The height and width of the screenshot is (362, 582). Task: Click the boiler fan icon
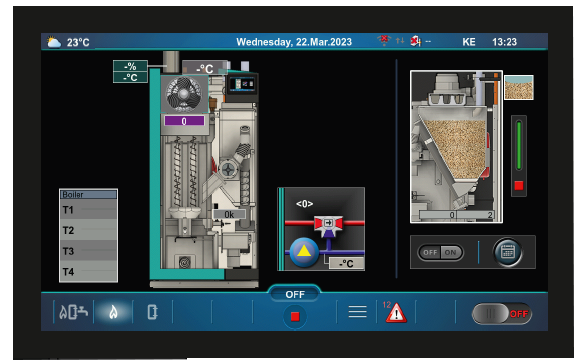[184, 94]
